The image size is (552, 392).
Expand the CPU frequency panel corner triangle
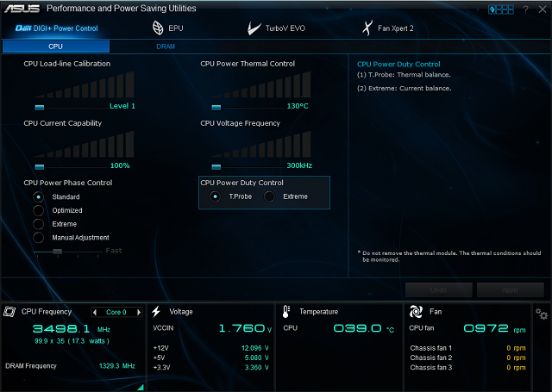point(140,387)
